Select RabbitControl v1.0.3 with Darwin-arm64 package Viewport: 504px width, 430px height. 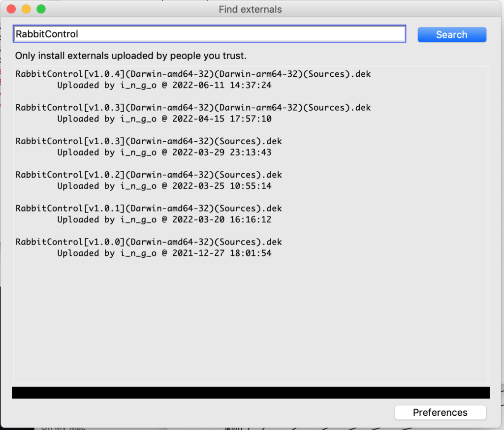click(193, 107)
